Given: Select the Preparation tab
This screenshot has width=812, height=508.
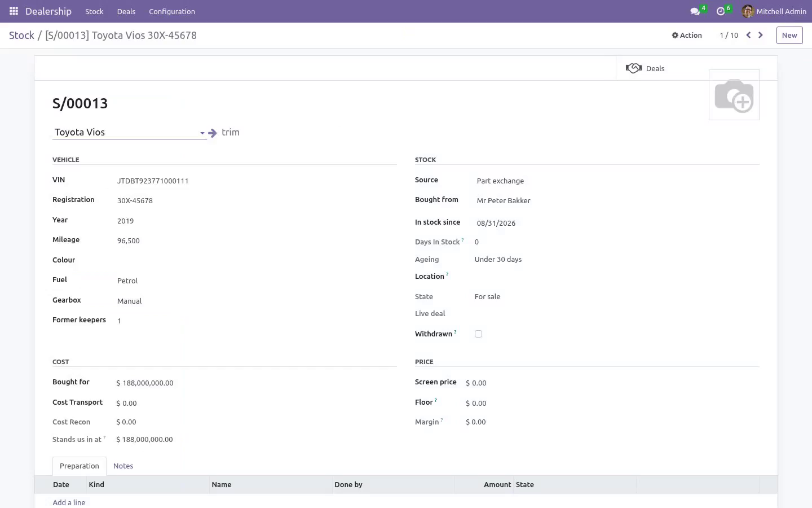Looking at the screenshot, I should tap(80, 466).
